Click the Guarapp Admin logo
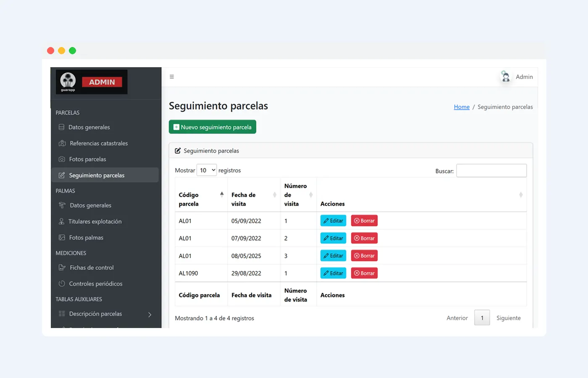 [x=92, y=82]
